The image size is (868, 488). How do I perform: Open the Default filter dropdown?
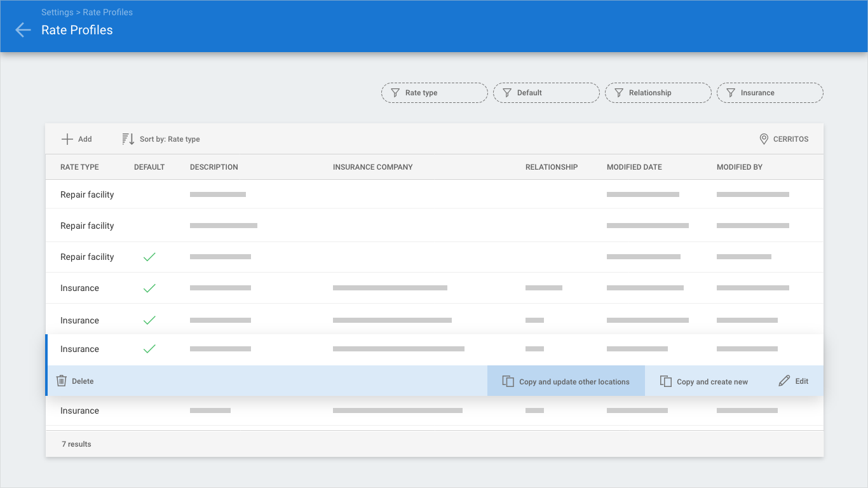[x=546, y=93]
